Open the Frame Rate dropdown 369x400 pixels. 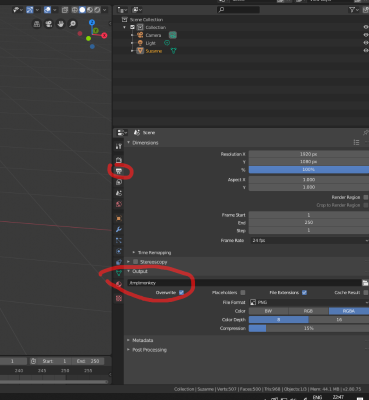(309, 240)
